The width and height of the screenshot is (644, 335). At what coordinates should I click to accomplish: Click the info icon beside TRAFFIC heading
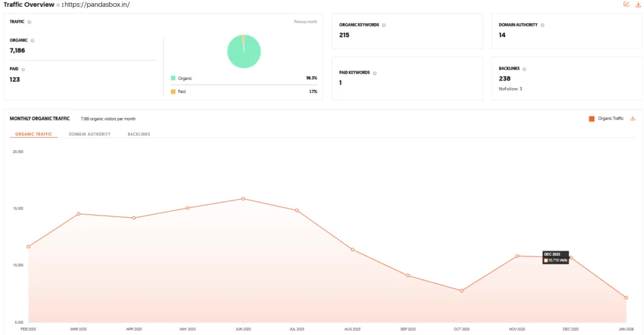[x=29, y=22]
